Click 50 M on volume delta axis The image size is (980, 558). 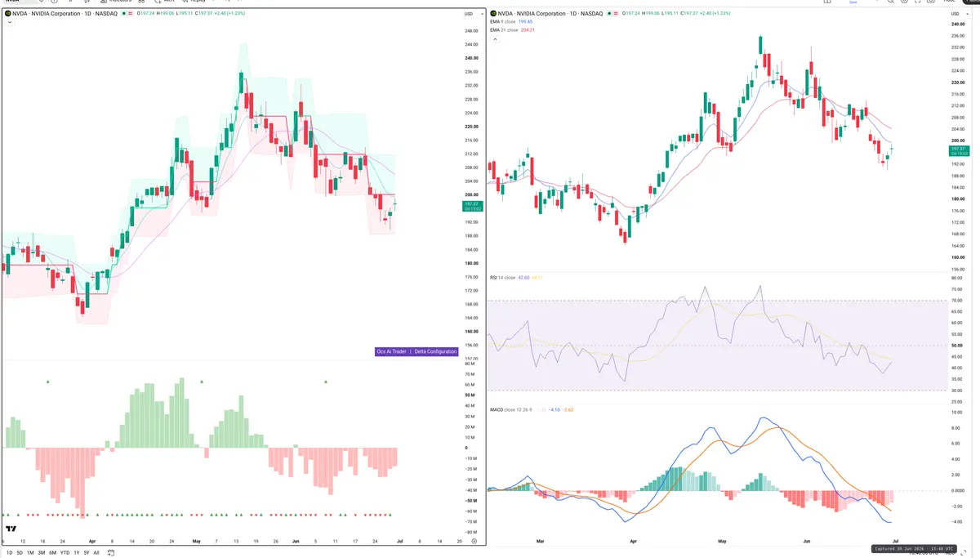tap(470, 395)
